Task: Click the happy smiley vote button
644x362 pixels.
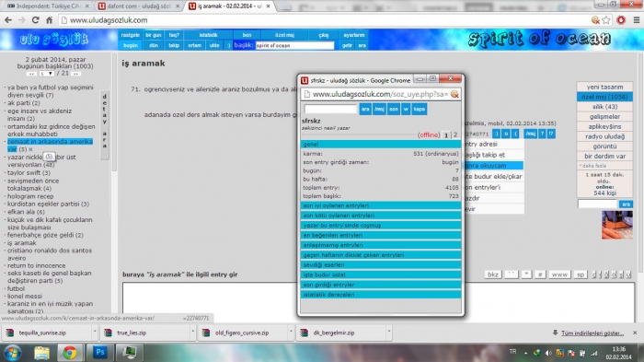Action: [x=496, y=134]
